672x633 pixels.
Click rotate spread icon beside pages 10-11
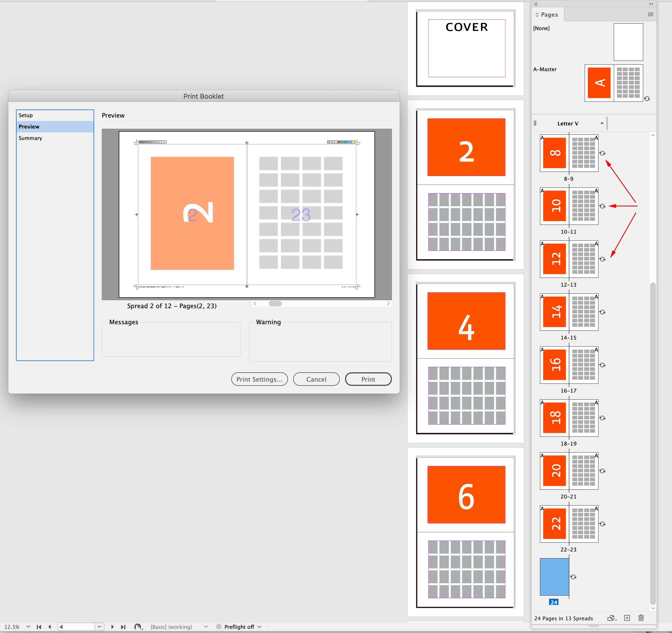coord(602,206)
